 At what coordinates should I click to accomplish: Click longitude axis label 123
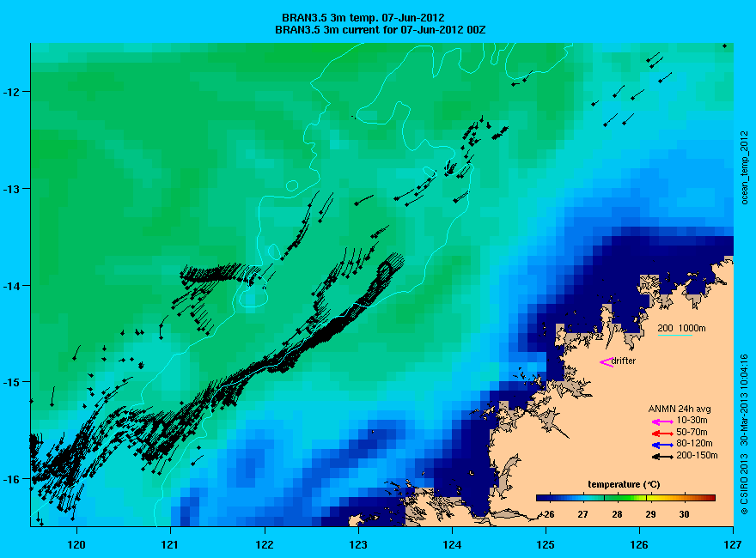pyautogui.click(x=358, y=545)
